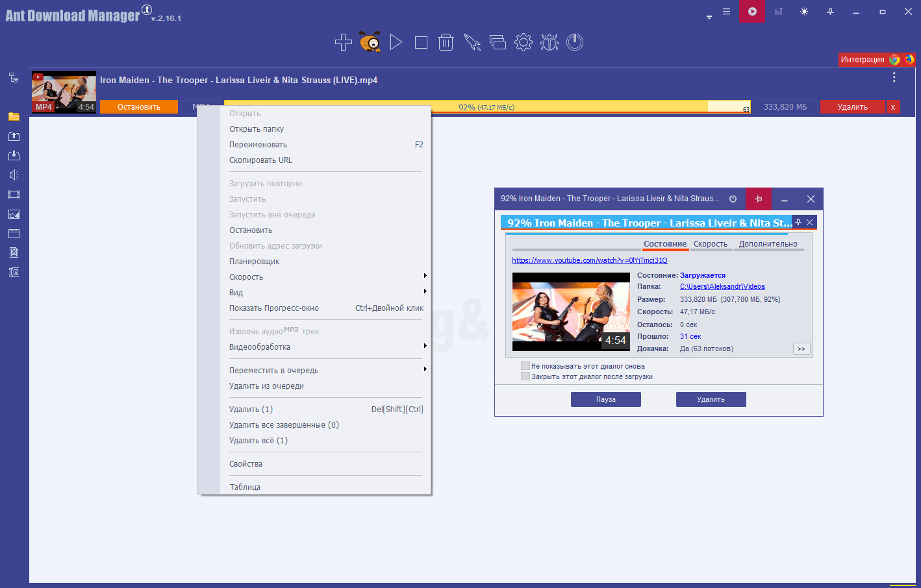
Task: Open settings with the toolbar gear icon
Action: 524,42
